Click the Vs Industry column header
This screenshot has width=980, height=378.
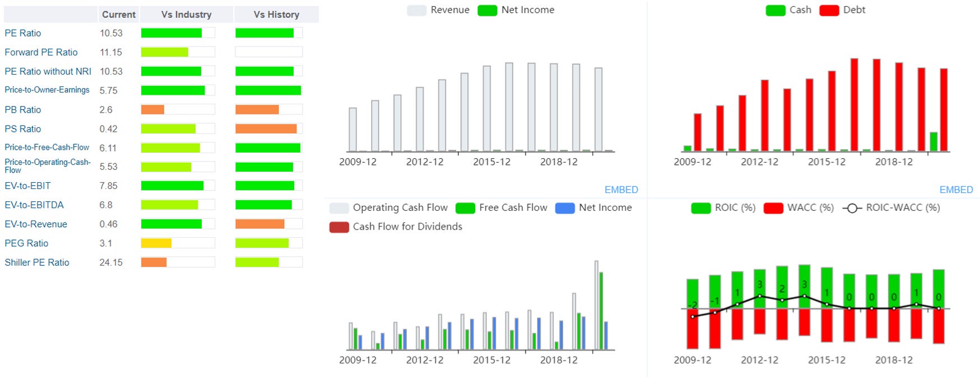pos(187,15)
